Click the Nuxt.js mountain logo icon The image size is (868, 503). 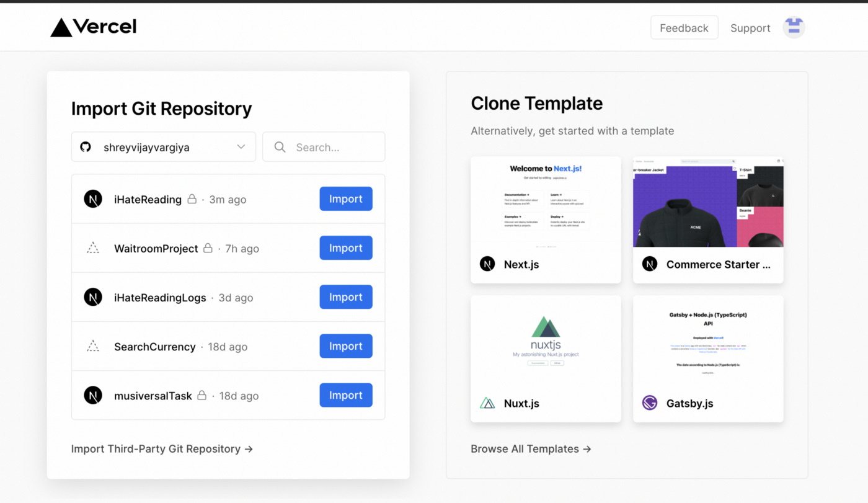pos(487,403)
